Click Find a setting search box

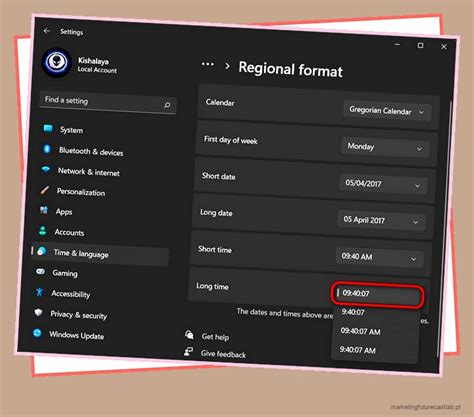point(108,103)
